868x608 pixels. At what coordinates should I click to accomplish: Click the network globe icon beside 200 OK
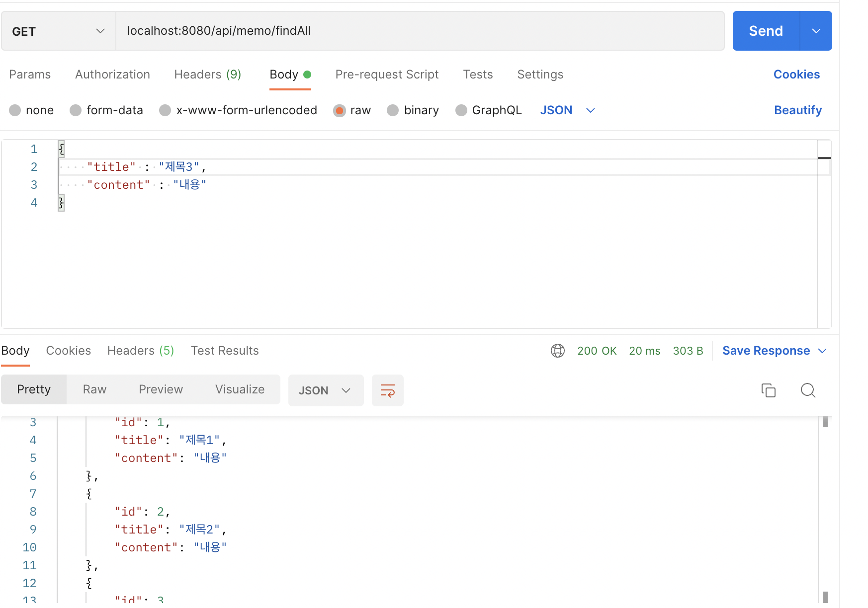point(558,351)
